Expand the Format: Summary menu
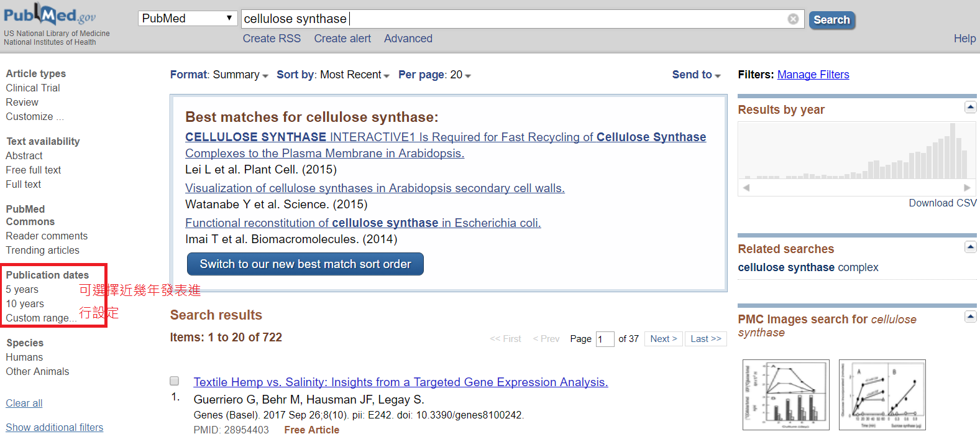The height and width of the screenshot is (439, 980). click(219, 75)
